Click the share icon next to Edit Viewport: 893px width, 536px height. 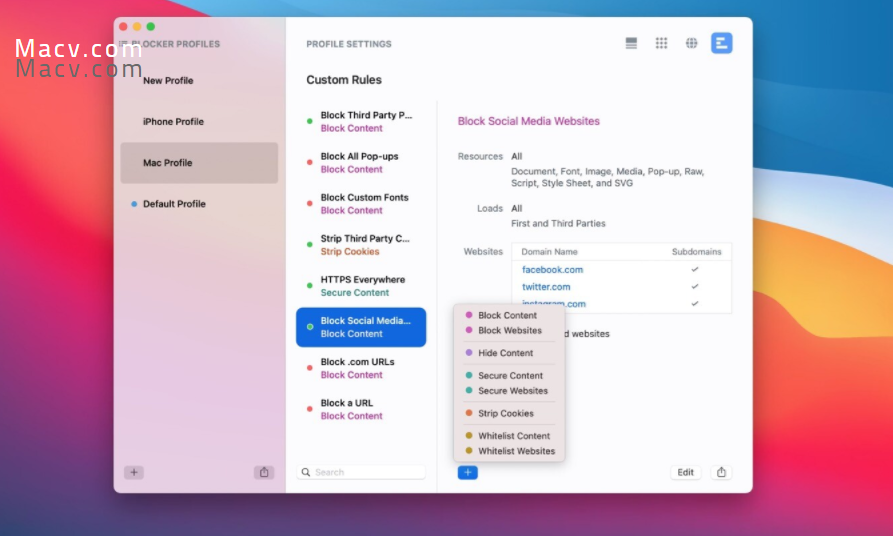[722, 472]
